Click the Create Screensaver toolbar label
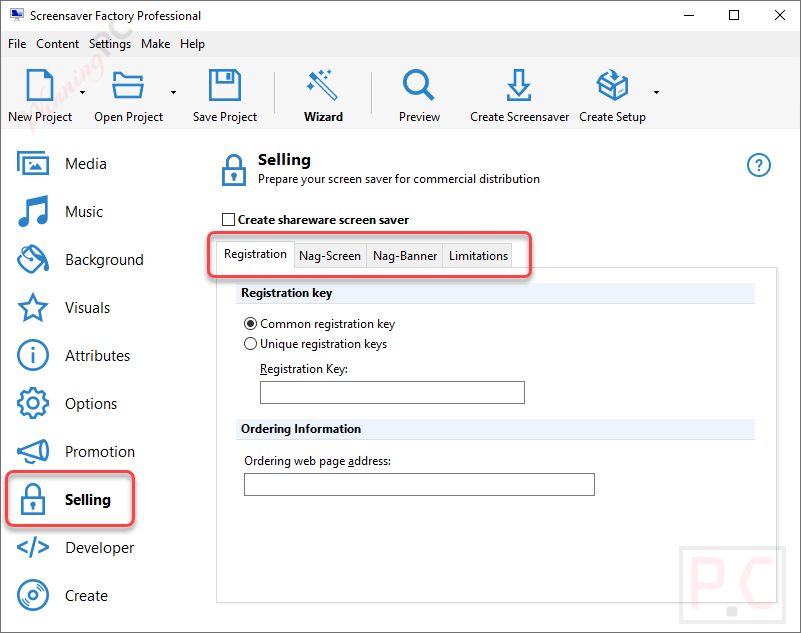Screen dimensions: 801x633 point(520,117)
